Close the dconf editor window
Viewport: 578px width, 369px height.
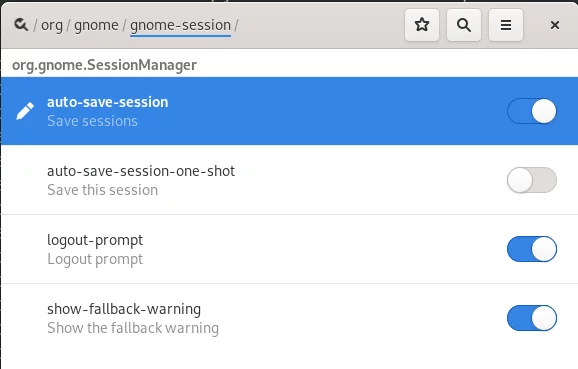pyautogui.click(x=555, y=25)
